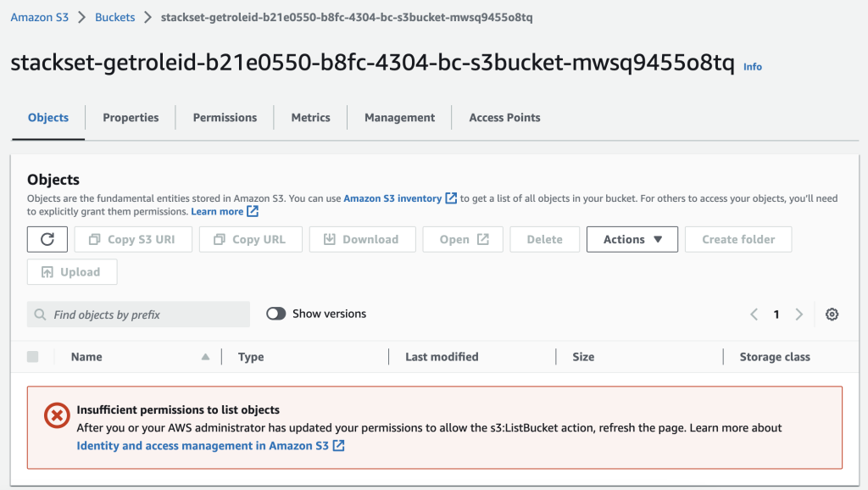
Task: Open the Management tab
Action: 398,117
